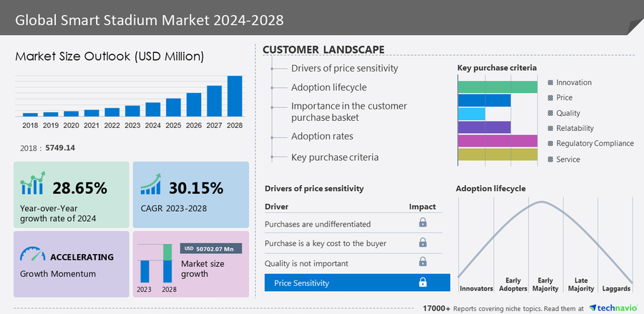This screenshot has height=314, width=644.
Task: Click lock icon beside Quality is not important
Action: 422,263
